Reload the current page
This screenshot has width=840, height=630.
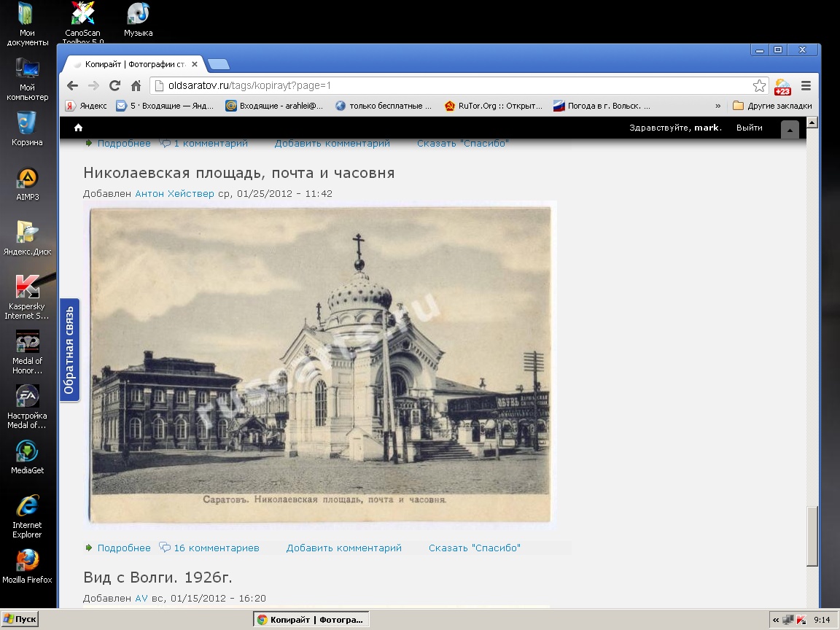pos(114,86)
